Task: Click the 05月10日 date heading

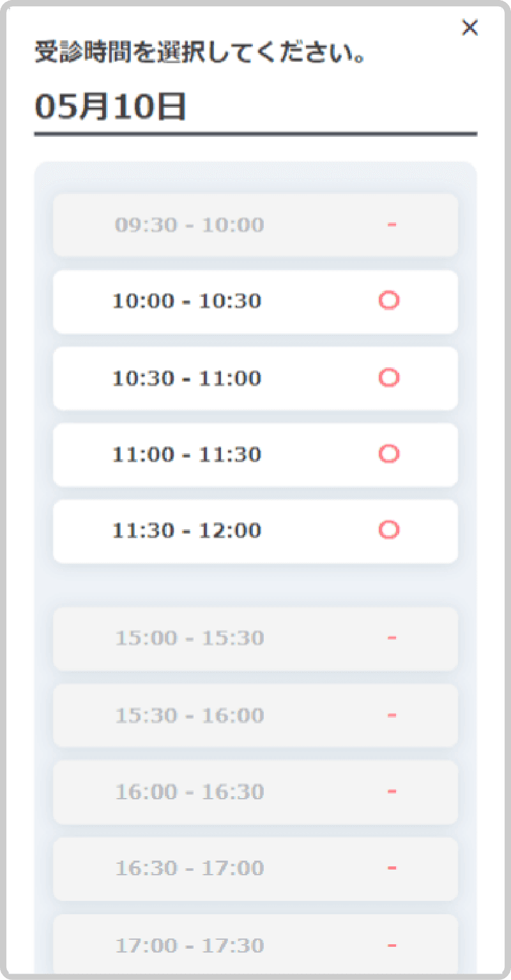Action: click(110, 107)
